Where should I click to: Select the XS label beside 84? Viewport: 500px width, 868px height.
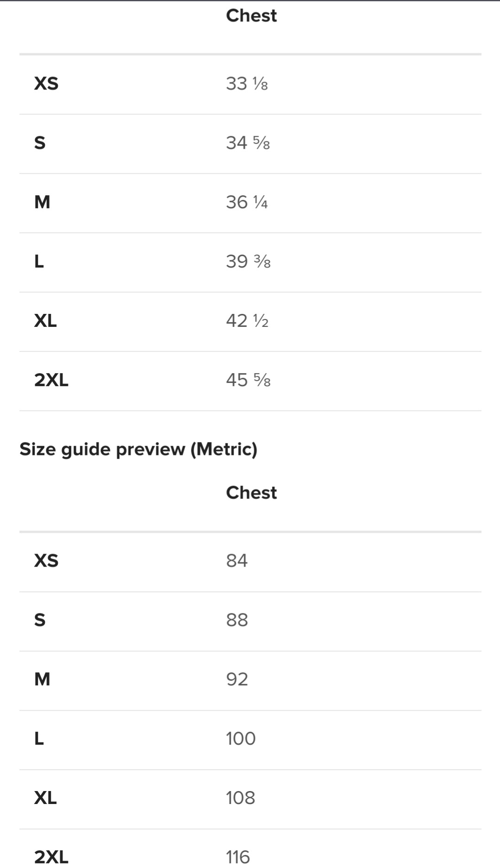pyautogui.click(x=46, y=561)
